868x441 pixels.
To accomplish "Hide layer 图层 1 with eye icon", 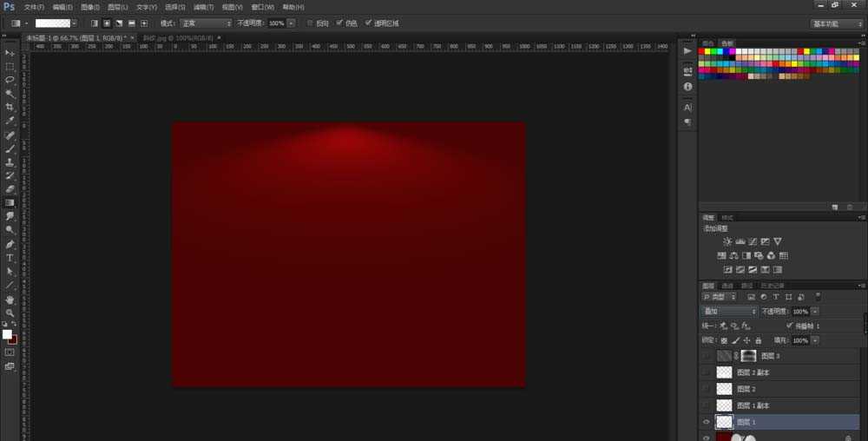I will point(706,422).
